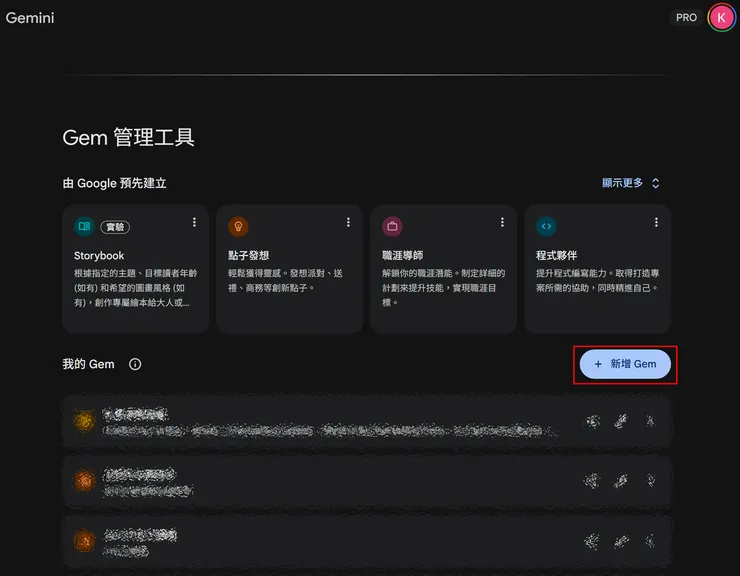
Task: Click the code icon of 程式夥伴
Action: coord(546,227)
